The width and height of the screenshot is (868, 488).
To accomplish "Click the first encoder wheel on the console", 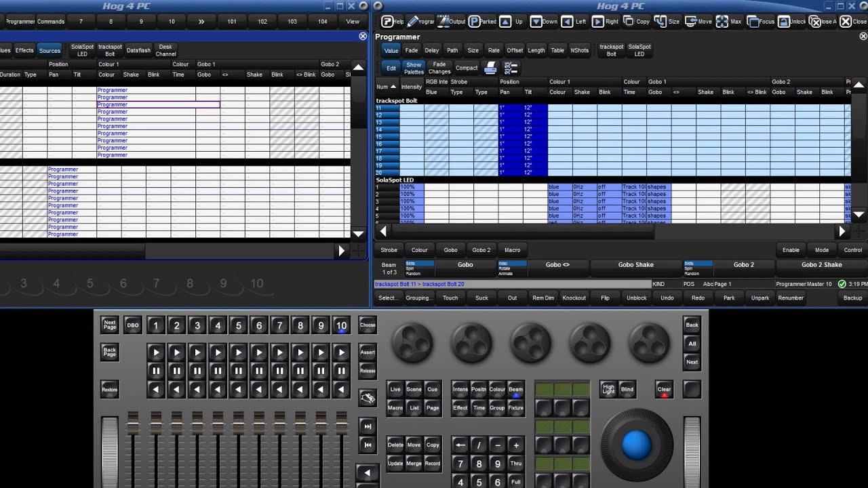I will pos(412,342).
